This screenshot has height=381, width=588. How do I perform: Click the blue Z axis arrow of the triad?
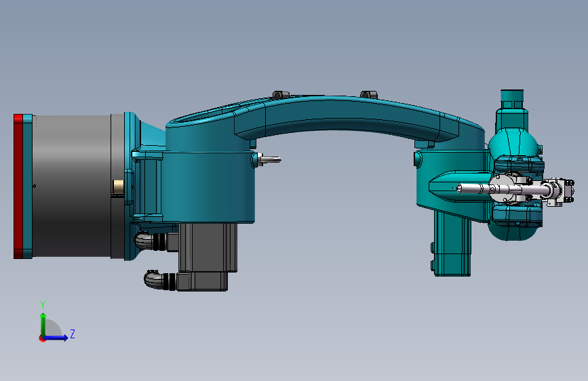(x=56, y=338)
